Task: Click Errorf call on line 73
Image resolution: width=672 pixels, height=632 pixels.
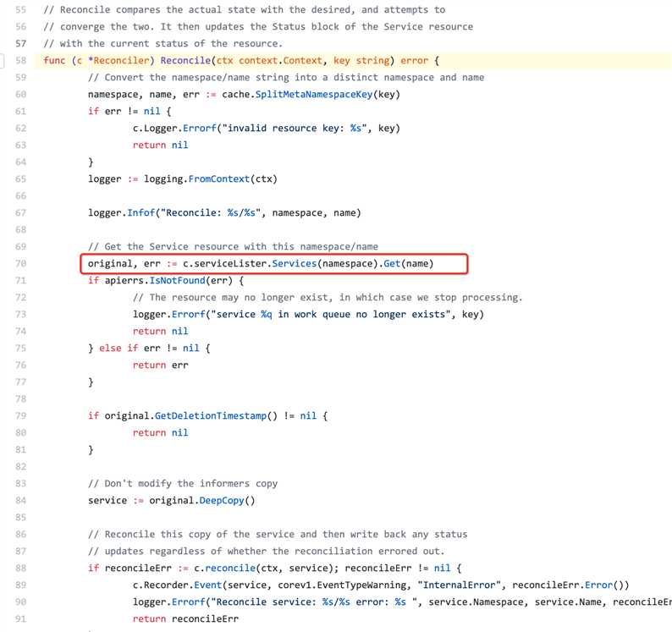Action: point(189,315)
